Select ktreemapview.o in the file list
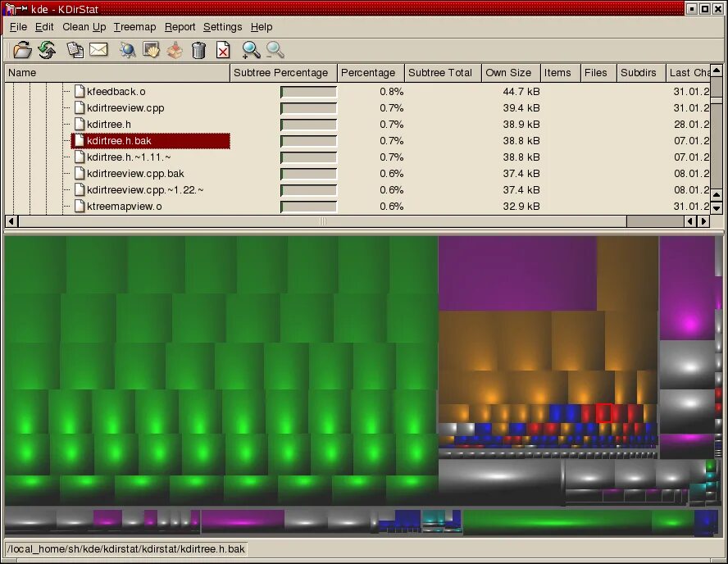The height and width of the screenshot is (564, 728). [125, 206]
